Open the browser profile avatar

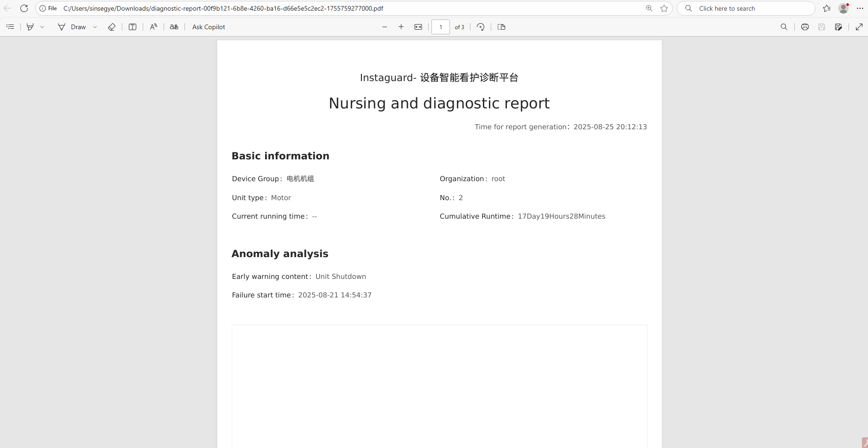click(x=843, y=8)
